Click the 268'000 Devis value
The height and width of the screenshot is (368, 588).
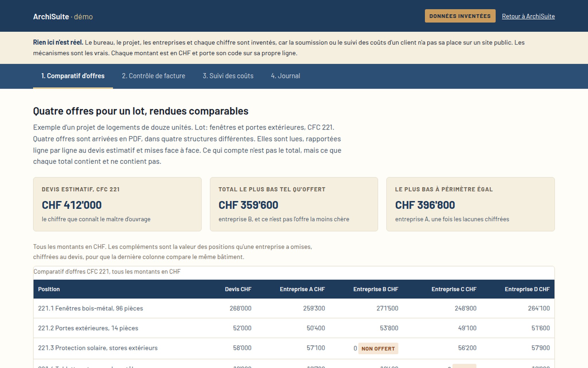(x=240, y=308)
